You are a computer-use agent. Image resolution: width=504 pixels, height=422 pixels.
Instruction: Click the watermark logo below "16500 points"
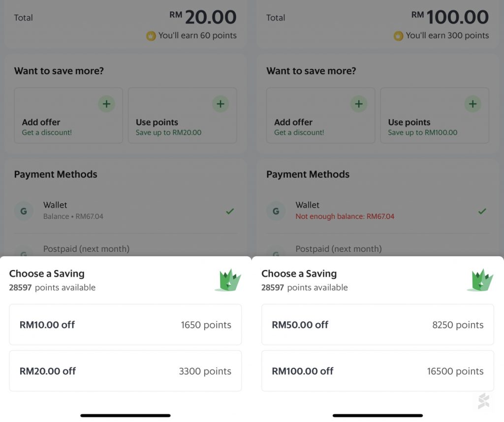pos(483,401)
